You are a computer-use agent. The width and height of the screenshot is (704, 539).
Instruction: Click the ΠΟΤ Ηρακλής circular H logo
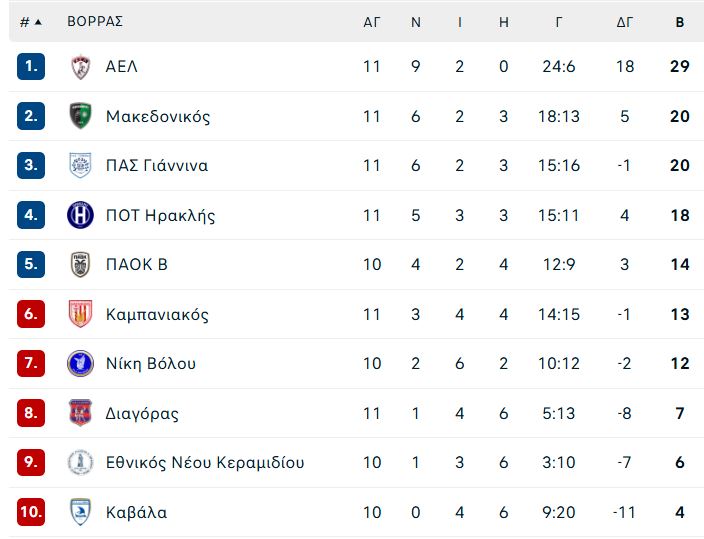coord(80,215)
